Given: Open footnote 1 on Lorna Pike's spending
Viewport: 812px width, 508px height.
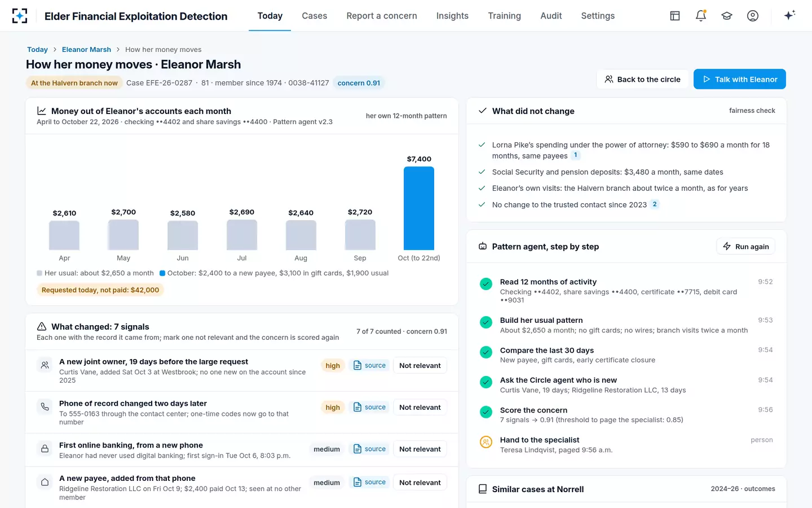Looking at the screenshot, I should point(576,155).
